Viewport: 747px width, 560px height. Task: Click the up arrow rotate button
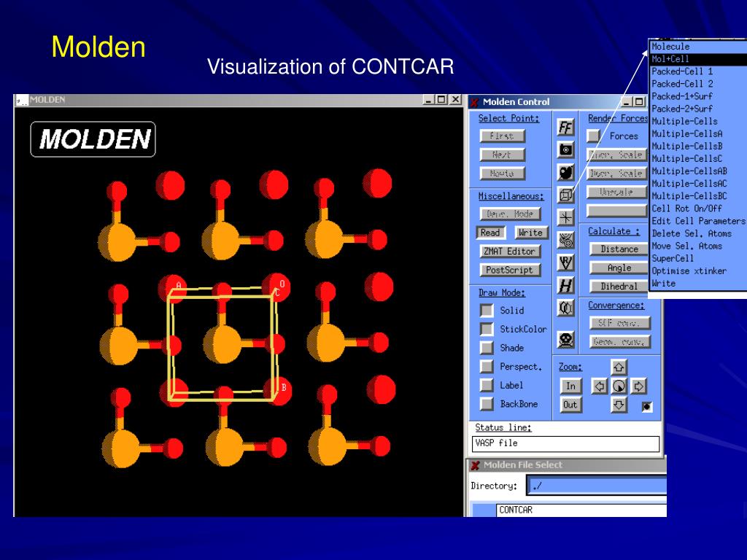tap(619, 367)
